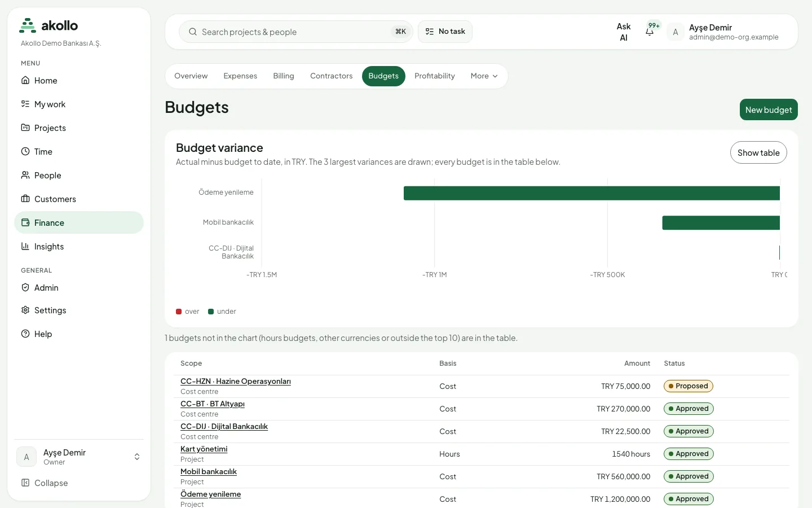Viewport: 812px width, 508px height.
Task: Click Approved badge in CC-BT row
Action: click(689, 409)
